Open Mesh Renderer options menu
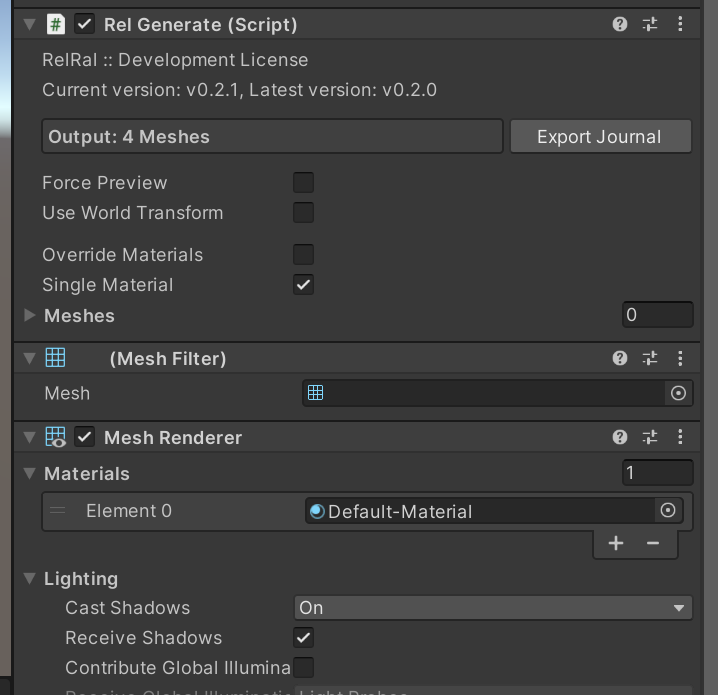Image resolution: width=718 pixels, height=695 pixels. pyautogui.click(x=680, y=437)
